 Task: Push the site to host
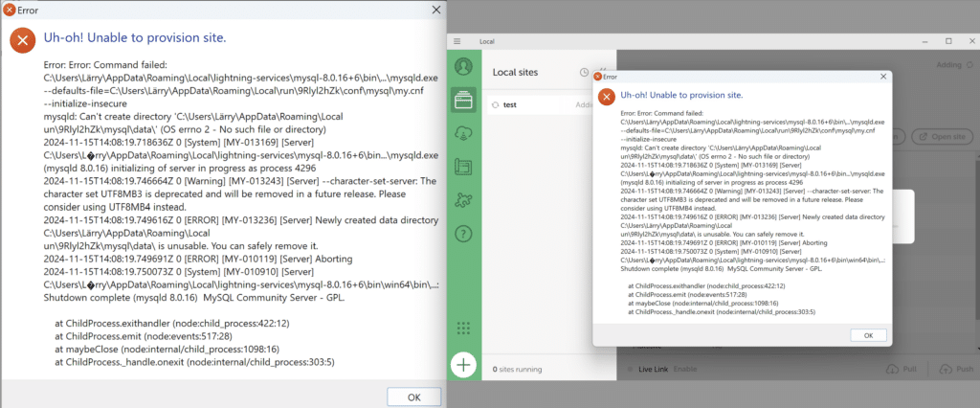click(956, 369)
